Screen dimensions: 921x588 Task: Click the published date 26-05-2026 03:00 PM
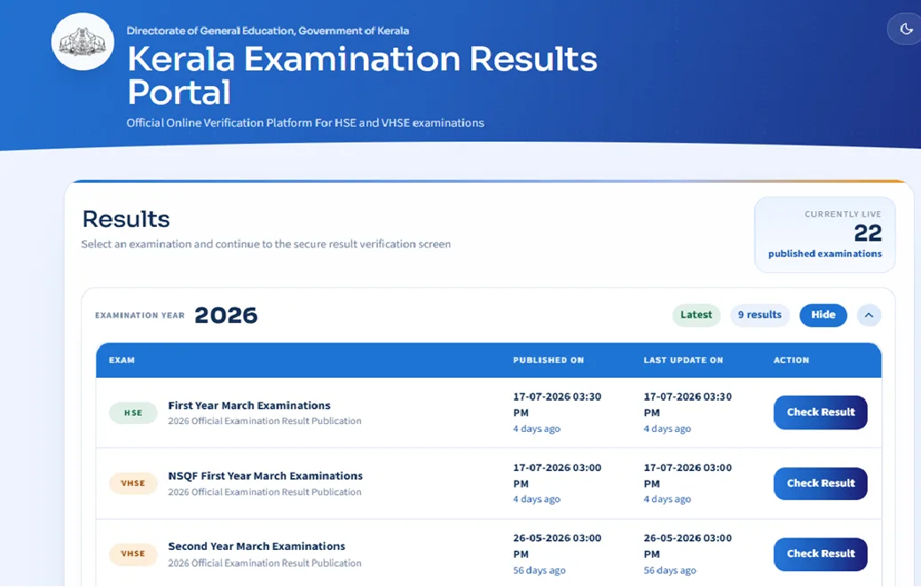point(557,546)
